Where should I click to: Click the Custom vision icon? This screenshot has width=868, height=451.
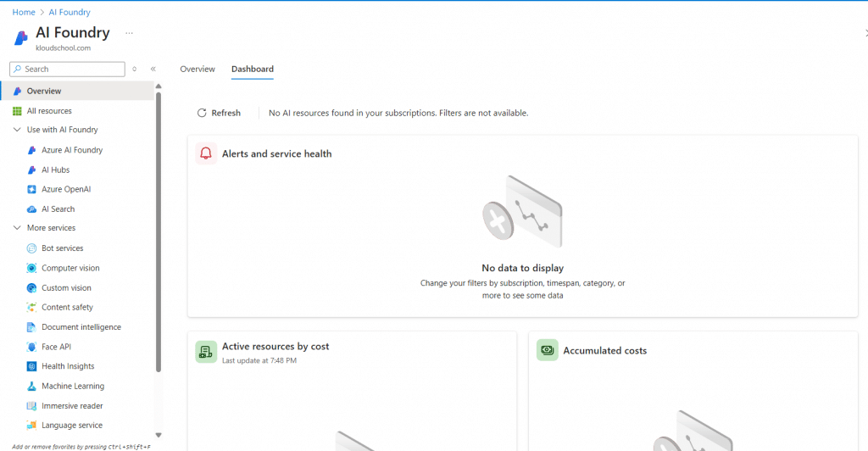pos(32,287)
